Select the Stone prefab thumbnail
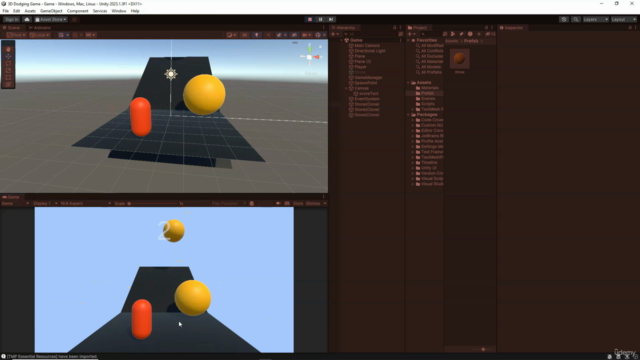Viewport: 640px width, 360px height. (x=460, y=59)
